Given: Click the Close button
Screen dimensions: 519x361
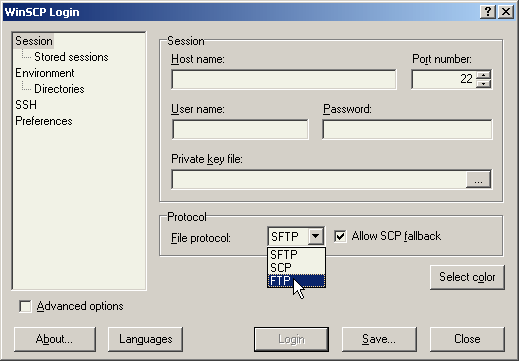Looking at the screenshot, I should point(467,339).
